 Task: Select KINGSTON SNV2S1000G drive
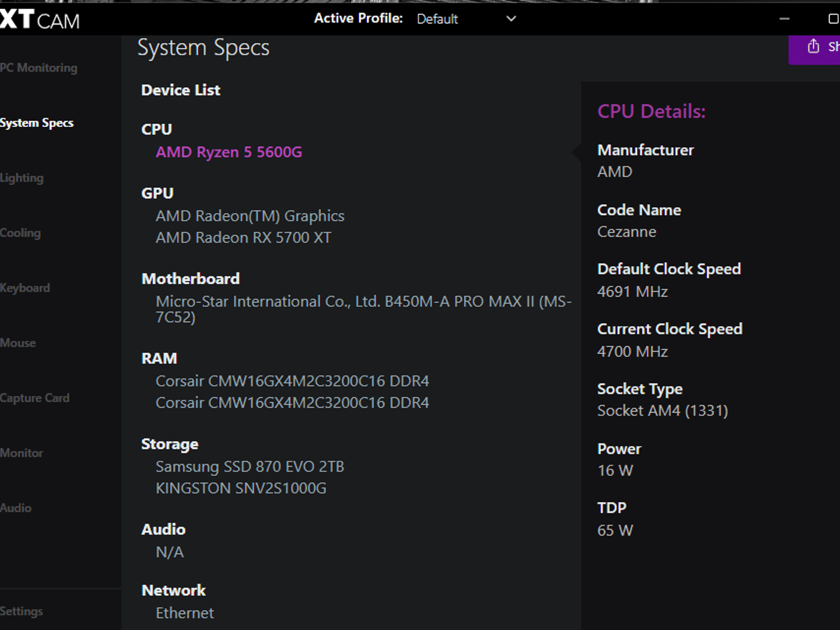pos(241,488)
